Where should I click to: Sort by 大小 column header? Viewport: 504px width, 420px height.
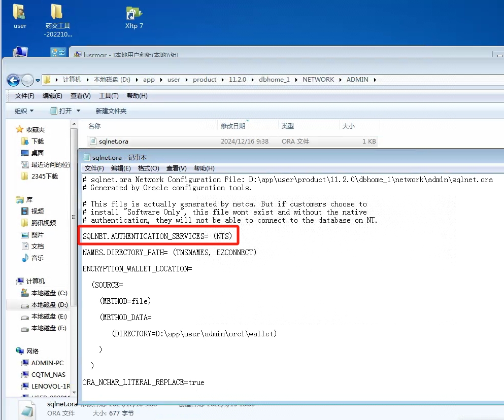(348, 126)
